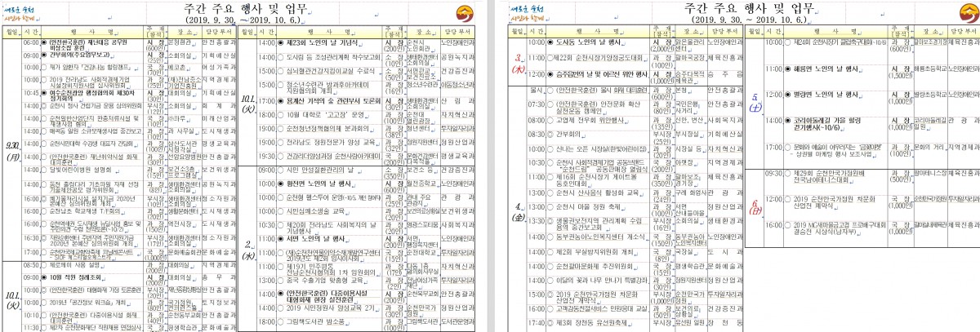Viewport: 980px width, 332px height.
Task: Click event '도사동 노인의 날 행사'
Action: 590,44
